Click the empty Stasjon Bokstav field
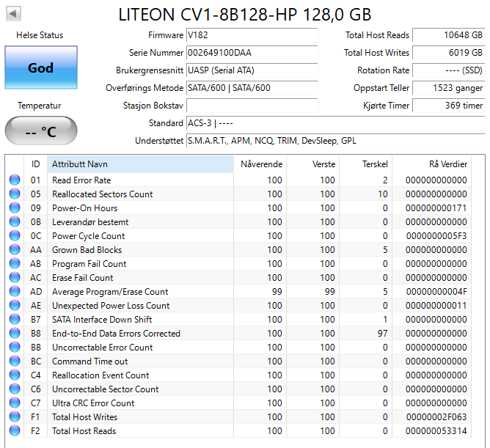 (252, 106)
